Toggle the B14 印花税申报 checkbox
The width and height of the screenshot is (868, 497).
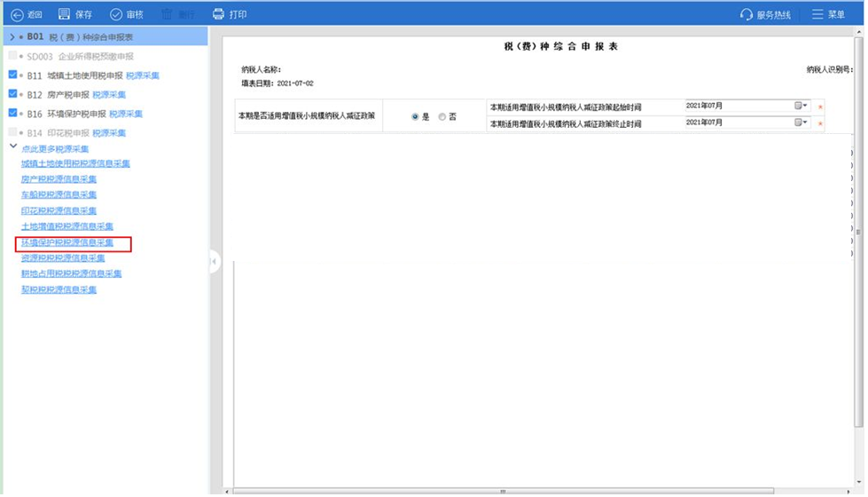(12, 132)
